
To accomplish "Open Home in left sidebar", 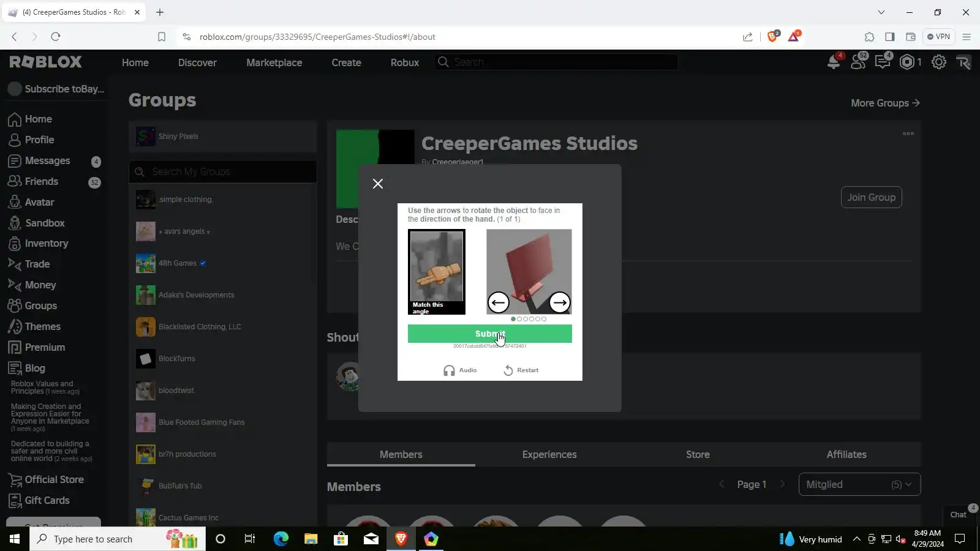I will [30, 119].
